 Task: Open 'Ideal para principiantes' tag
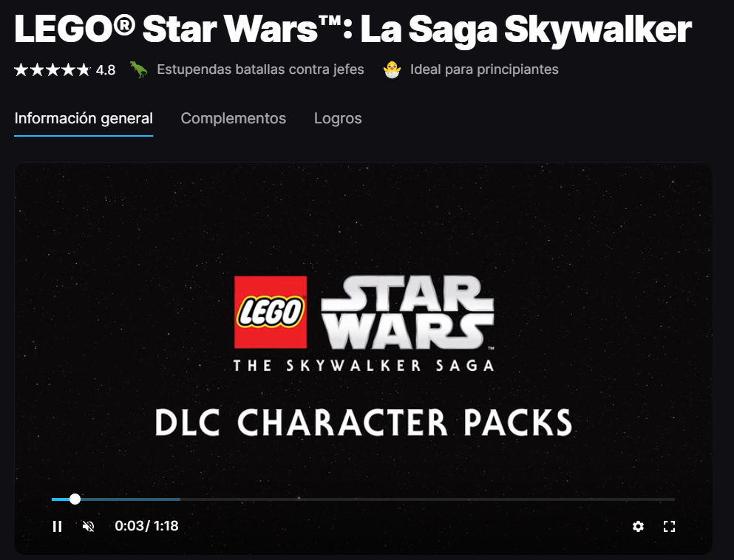tap(484, 69)
